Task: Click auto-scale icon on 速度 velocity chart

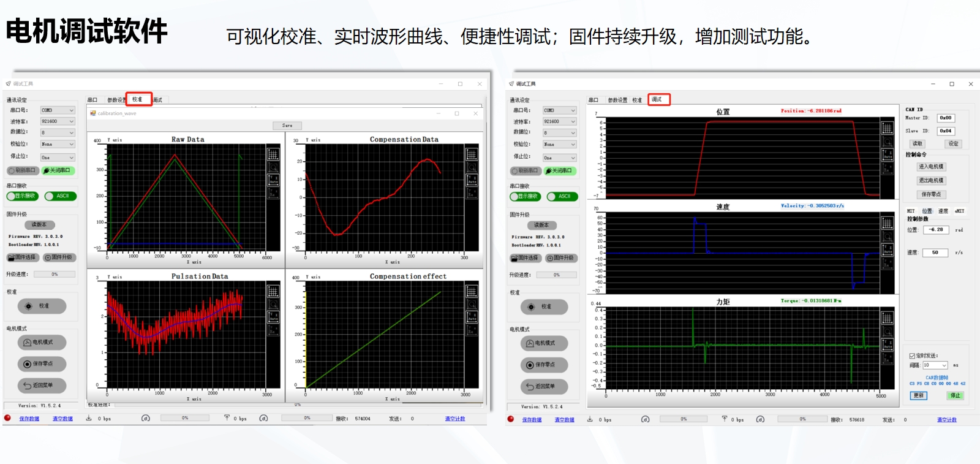Action: (x=887, y=249)
